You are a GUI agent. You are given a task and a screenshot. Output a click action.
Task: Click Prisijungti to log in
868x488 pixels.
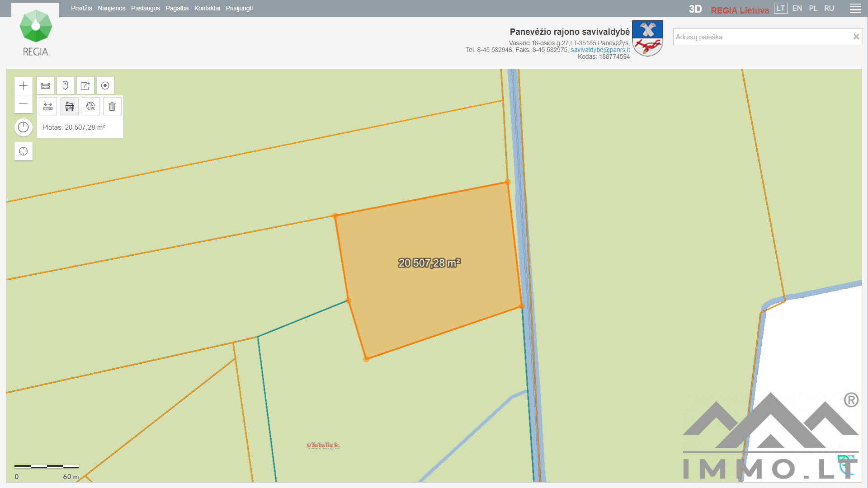[239, 8]
